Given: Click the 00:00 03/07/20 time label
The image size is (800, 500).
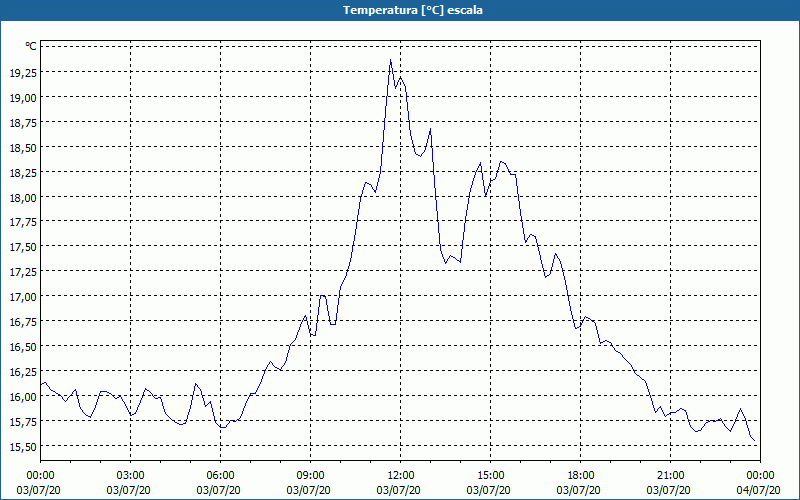Looking at the screenshot, I should 39,483.
